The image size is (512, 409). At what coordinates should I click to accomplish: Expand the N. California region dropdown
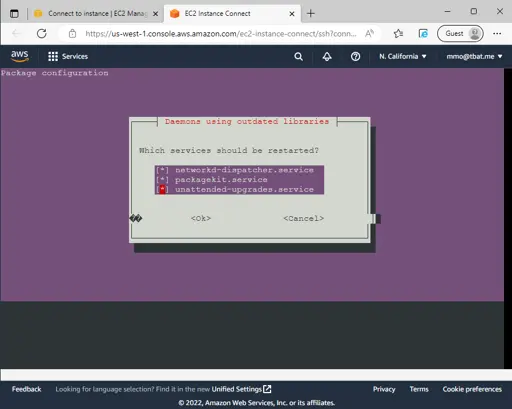point(403,56)
